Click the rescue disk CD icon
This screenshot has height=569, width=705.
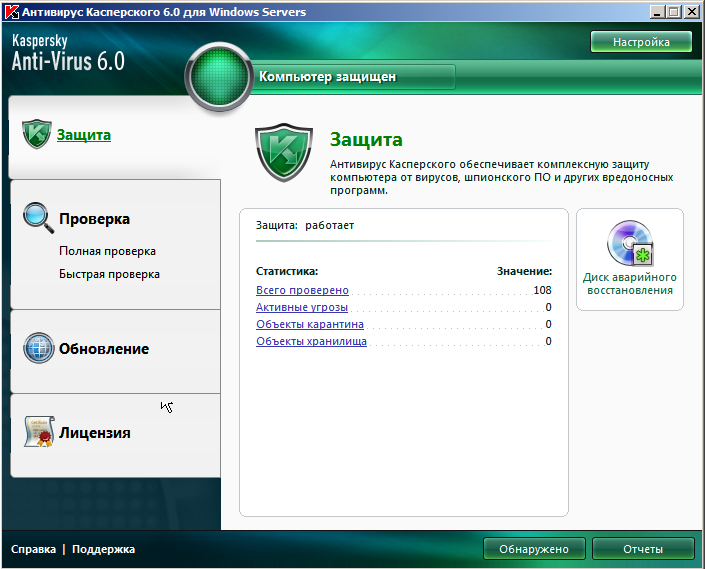pos(630,244)
